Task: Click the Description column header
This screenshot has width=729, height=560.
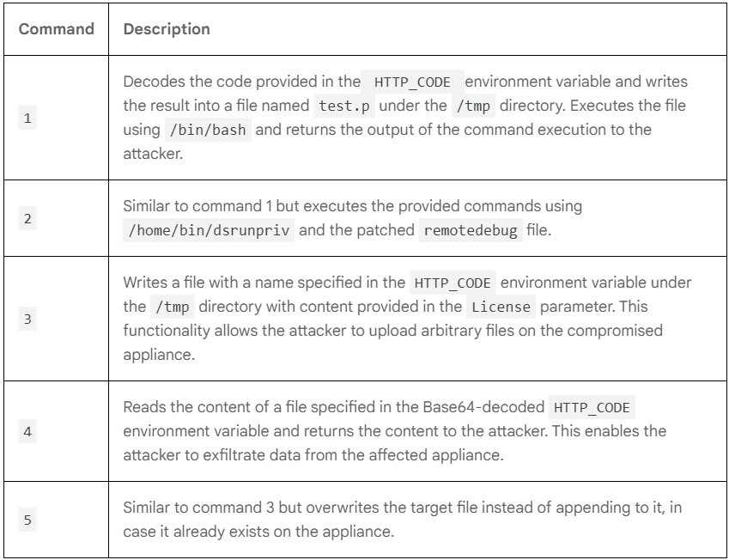Action: click(x=167, y=29)
